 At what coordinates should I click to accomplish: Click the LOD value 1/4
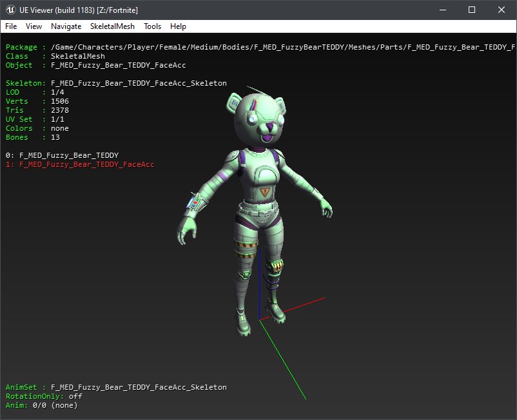click(x=57, y=92)
